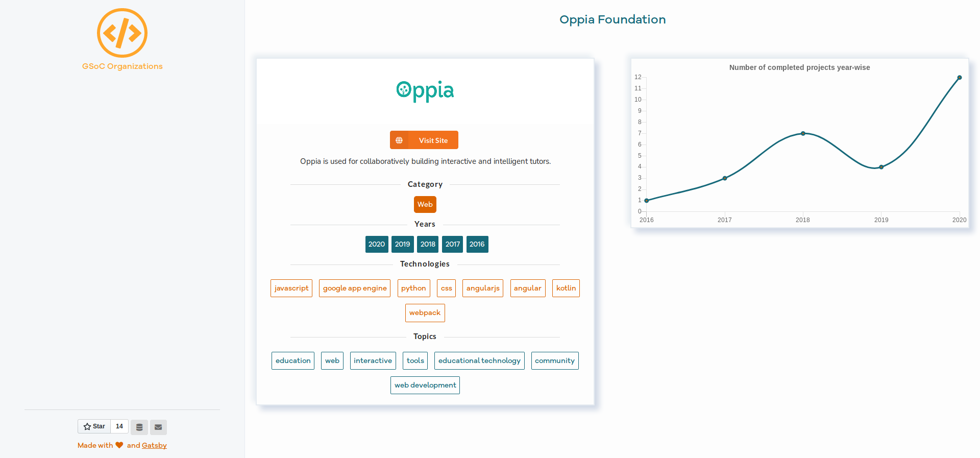Viewport: 980px width, 458px height.
Task: Click the 2017 data point on chart
Action: (725, 178)
